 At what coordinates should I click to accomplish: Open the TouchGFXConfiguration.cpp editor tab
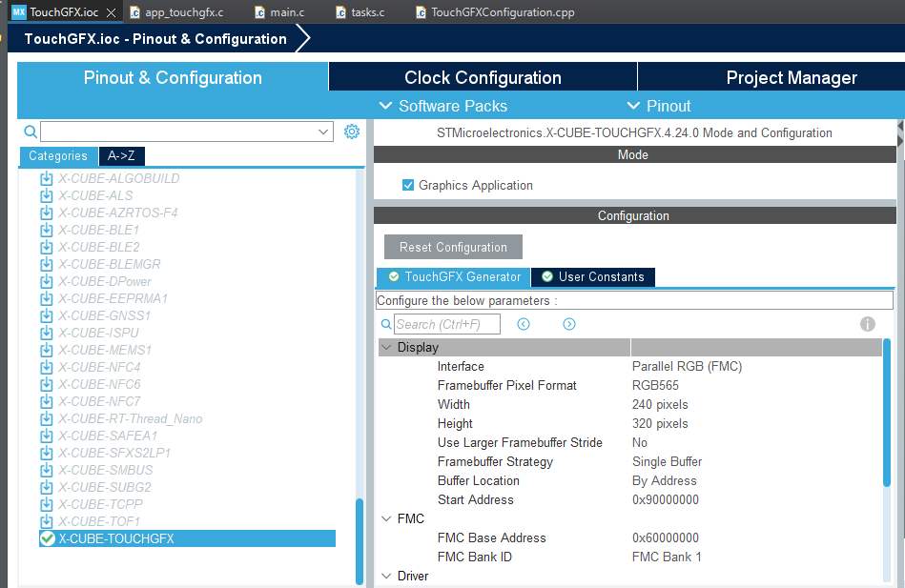point(495,12)
